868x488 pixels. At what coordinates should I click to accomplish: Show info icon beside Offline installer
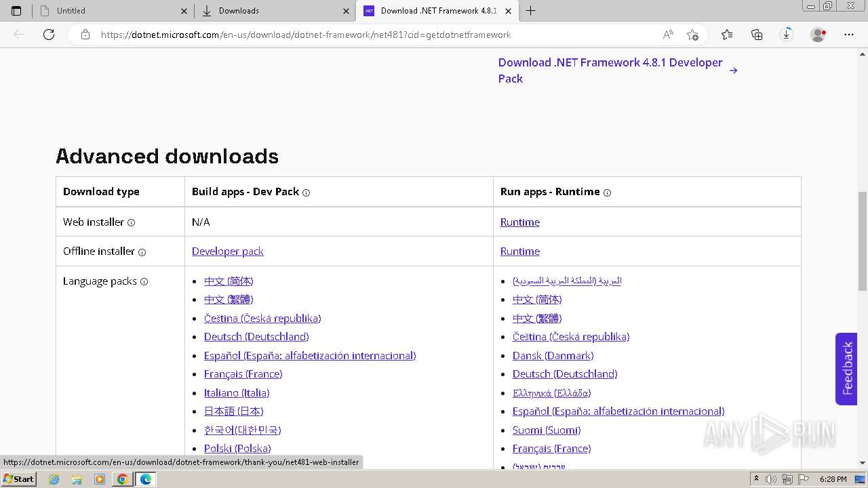(142, 252)
